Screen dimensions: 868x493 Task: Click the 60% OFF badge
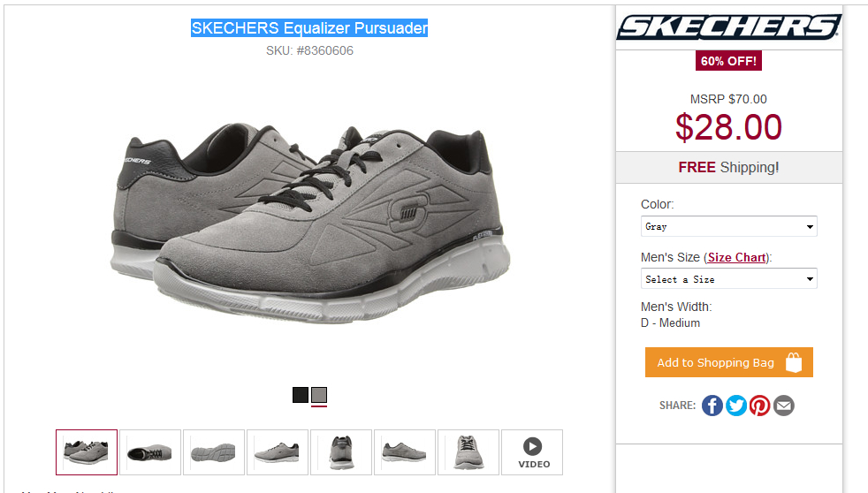pos(728,61)
